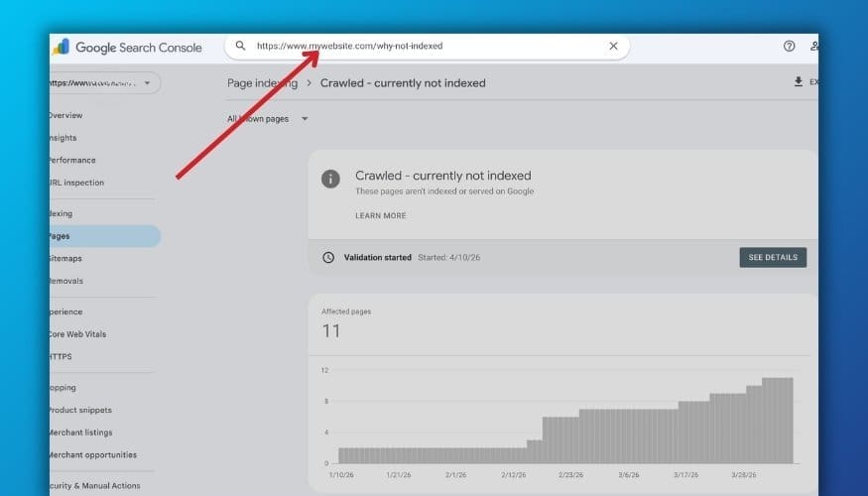Click the 1/10/26 chart axis label
Viewport: 868px width, 496px height.
click(x=341, y=475)
